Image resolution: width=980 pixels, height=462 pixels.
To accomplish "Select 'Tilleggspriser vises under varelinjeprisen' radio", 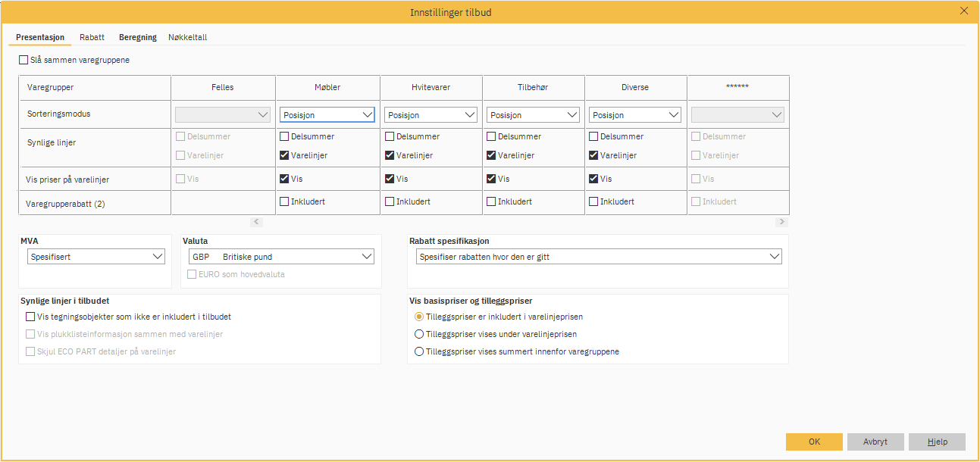I will pyautogui.click(x=419, y=334).
